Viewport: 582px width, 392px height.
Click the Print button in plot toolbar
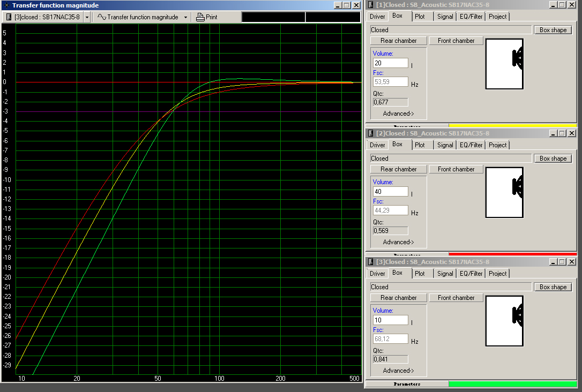pos(207,17)
